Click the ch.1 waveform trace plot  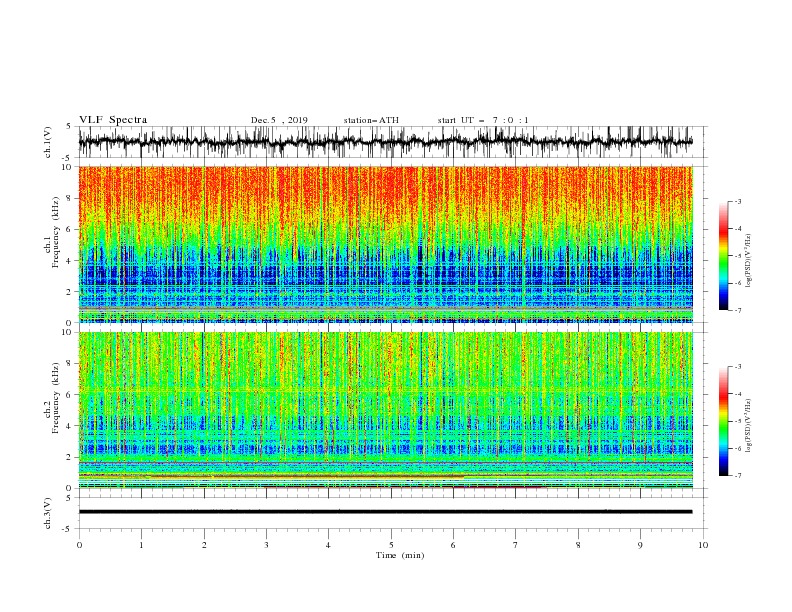[386, 142]
